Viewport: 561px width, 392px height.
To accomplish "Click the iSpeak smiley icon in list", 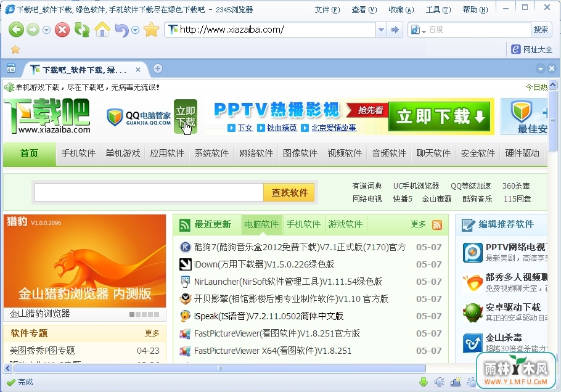I will pos(186,316).
